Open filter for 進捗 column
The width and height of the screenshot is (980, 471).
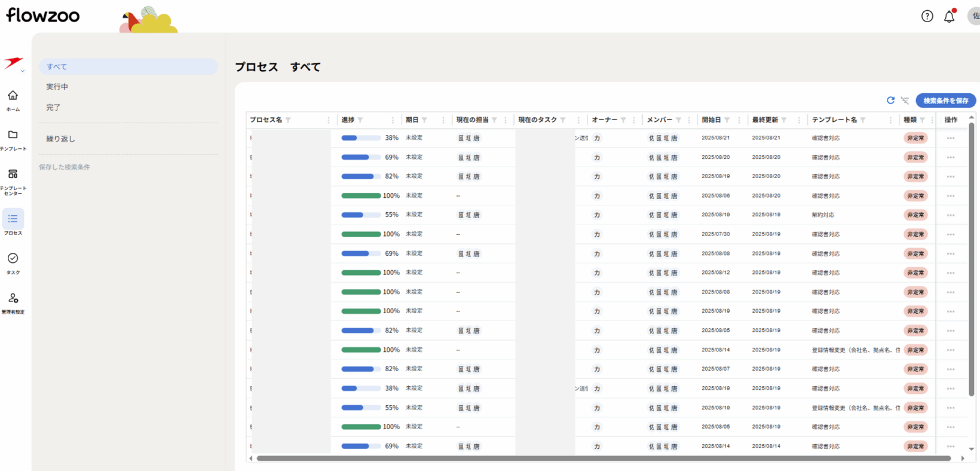tap(360, 120)
